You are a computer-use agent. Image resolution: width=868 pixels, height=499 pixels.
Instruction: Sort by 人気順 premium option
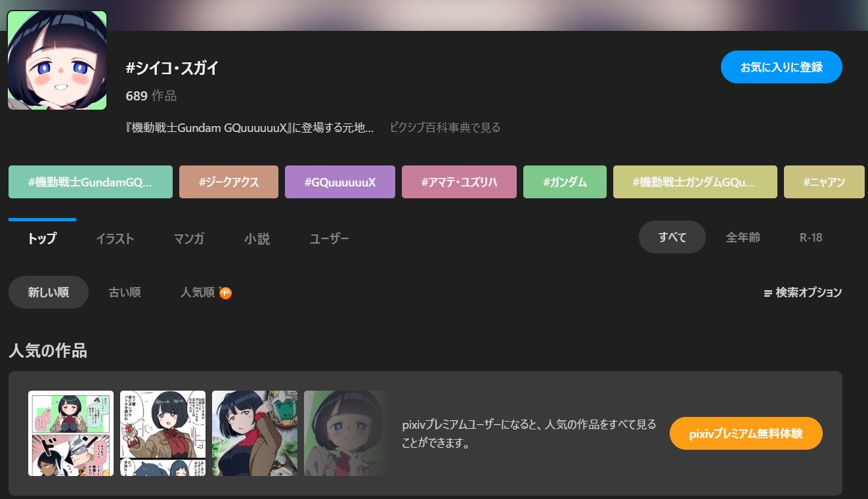(x=206, y=292)
